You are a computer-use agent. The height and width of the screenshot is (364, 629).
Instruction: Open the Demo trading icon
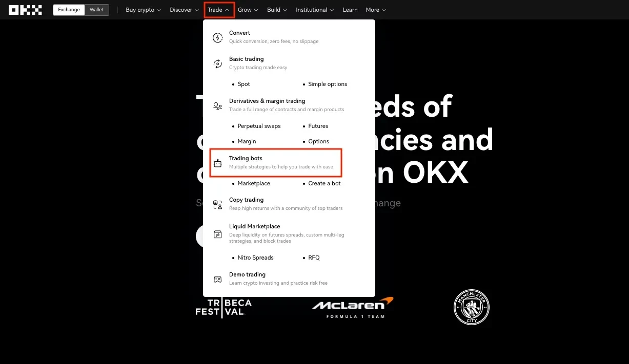(217, 279)
